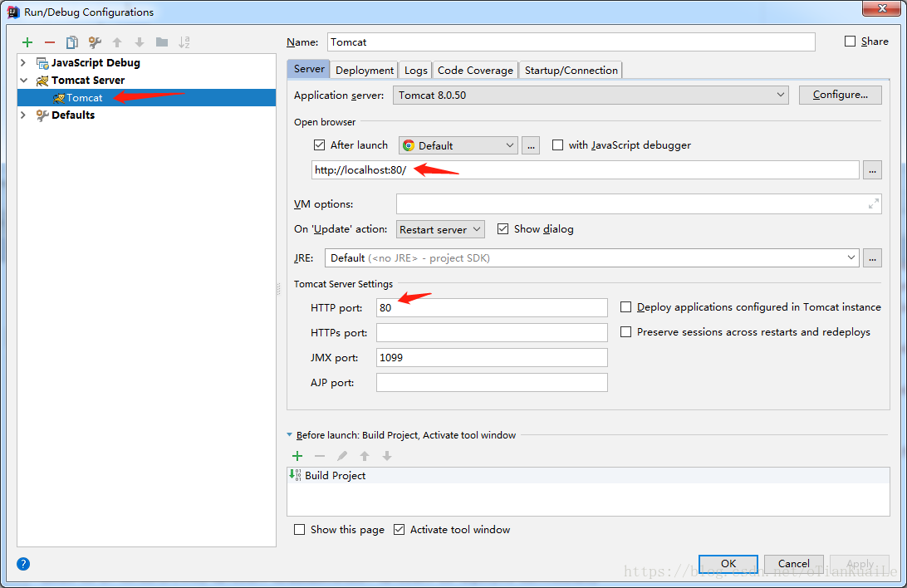The width and height of the screenshot is (907, 588).
Task: Click the Tomcat Server icon in the tree
Action: coord(42,81)
